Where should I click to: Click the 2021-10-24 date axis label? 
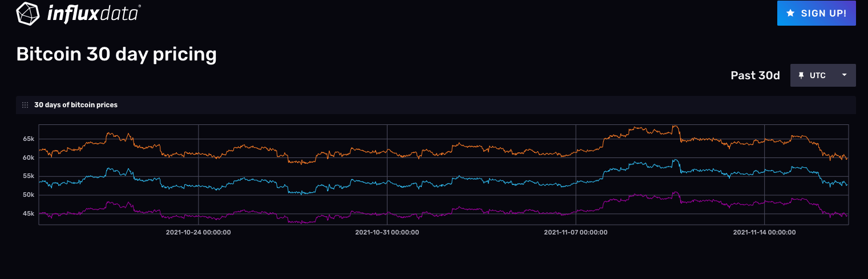tap(198, 232)
